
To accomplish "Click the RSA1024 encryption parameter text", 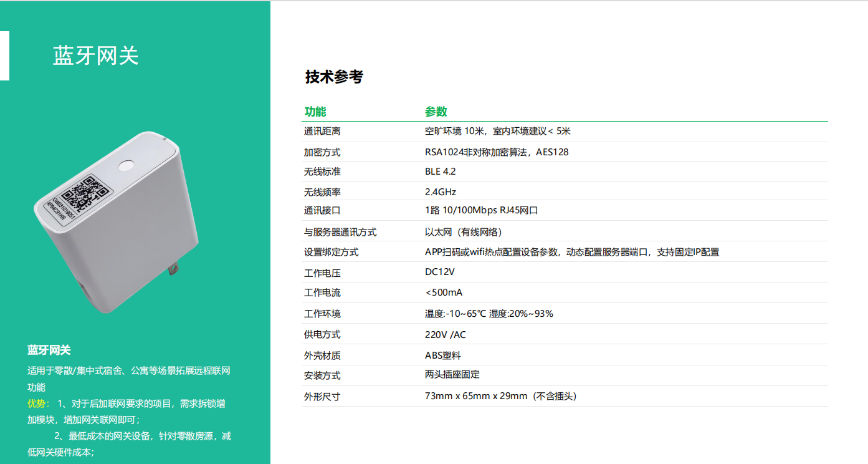I will tap(496, 152).
